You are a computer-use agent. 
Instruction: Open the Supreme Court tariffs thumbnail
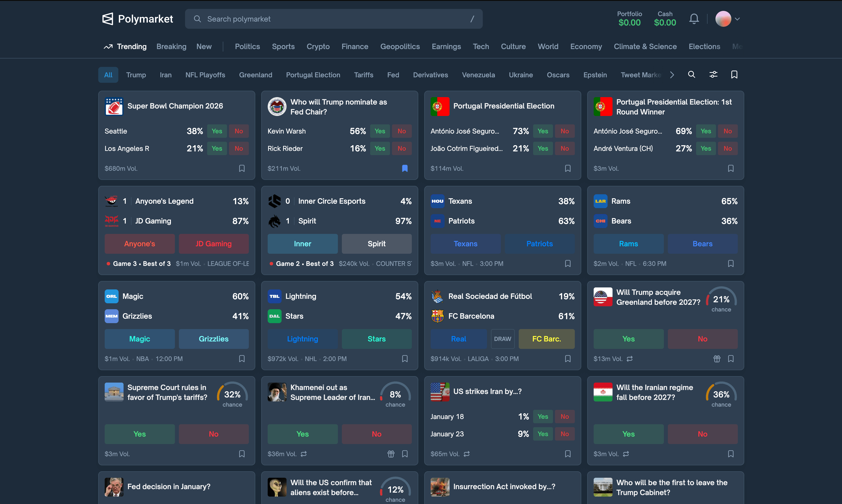tap(114, 392)
